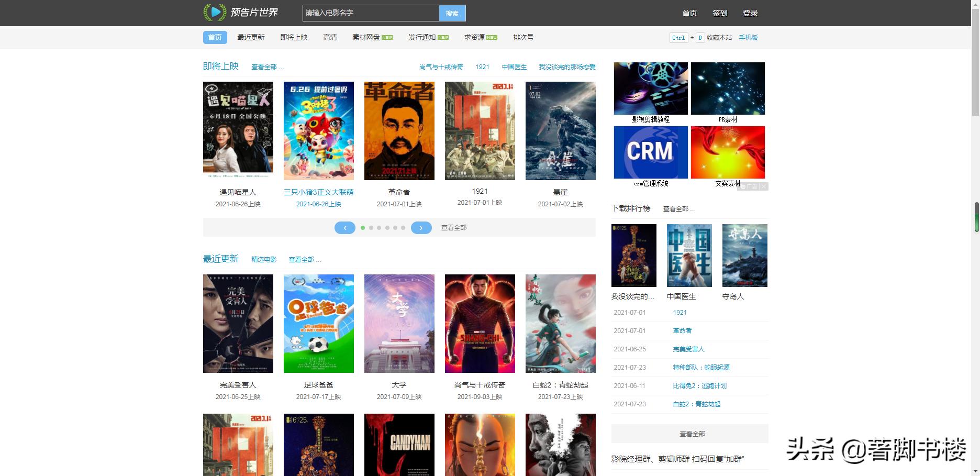Viewport: 980px width, 476px height.
Task: Open the 革命者 movie poster
Action: tap(399, 131)
